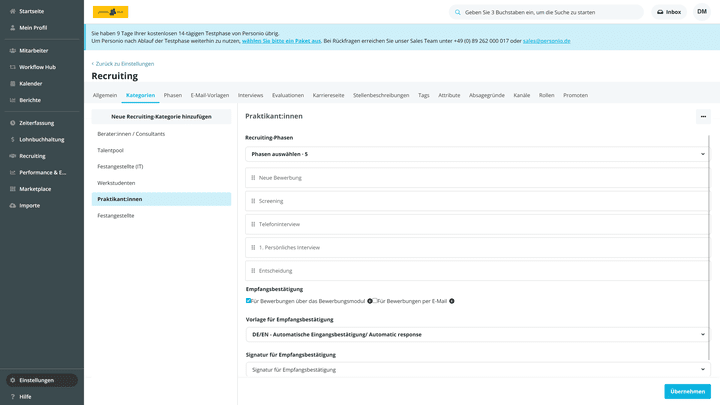Open three-dot options menu for Praktikant:innen

tap(703, 117)
